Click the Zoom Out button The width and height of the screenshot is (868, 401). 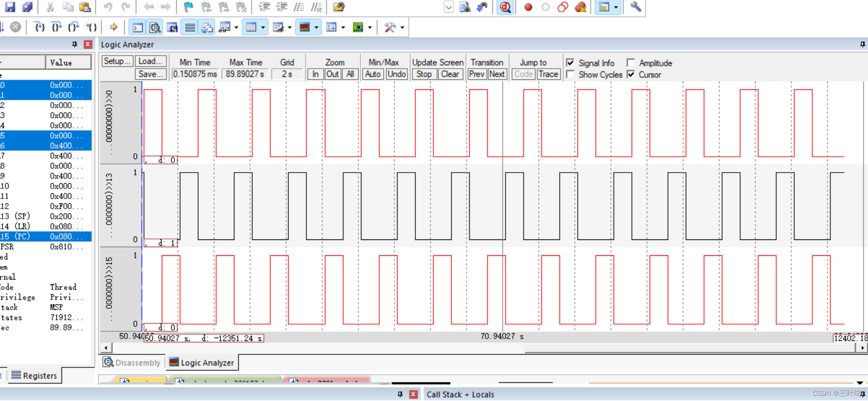click(x=332, y=74)
